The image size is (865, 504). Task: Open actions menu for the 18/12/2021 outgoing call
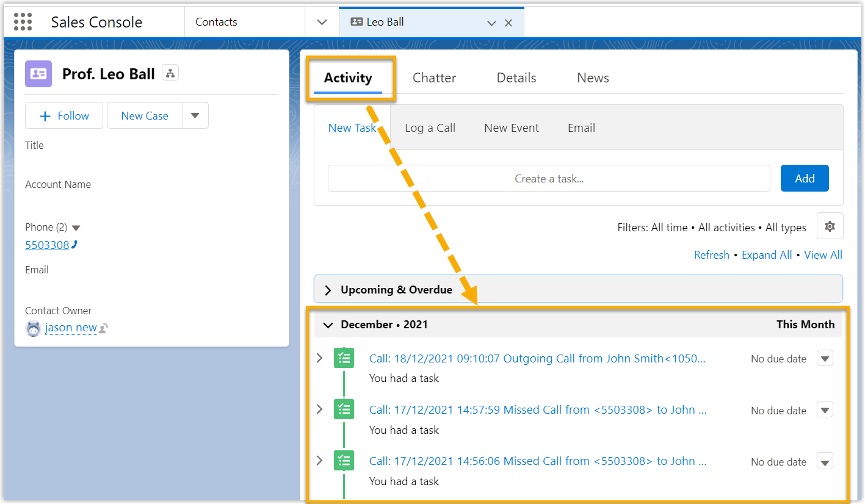click(825, 359)
